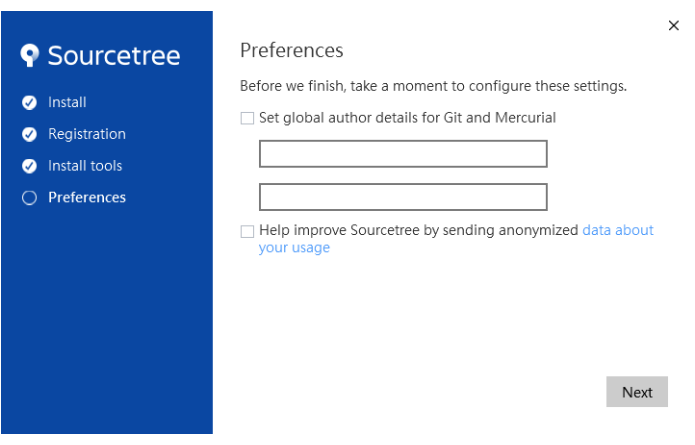Click the Preferences page heading
Viewport: 695px width, 445px height.
click(x=292, y=51)
